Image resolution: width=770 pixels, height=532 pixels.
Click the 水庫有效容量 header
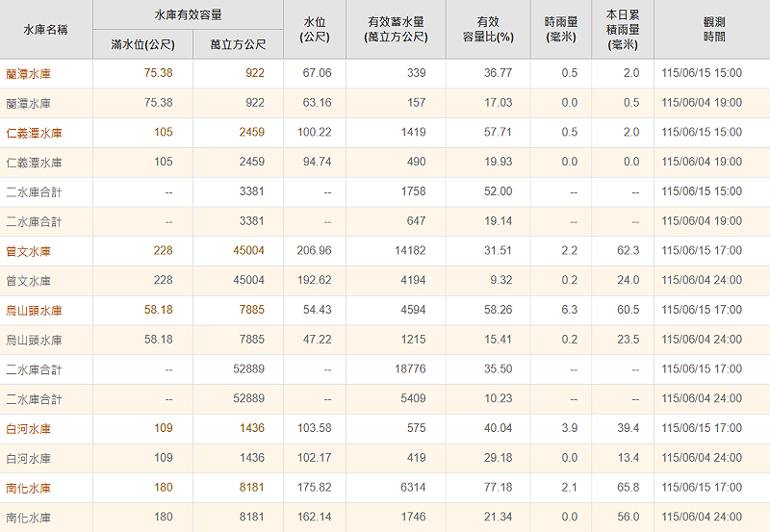coord(188,14)
